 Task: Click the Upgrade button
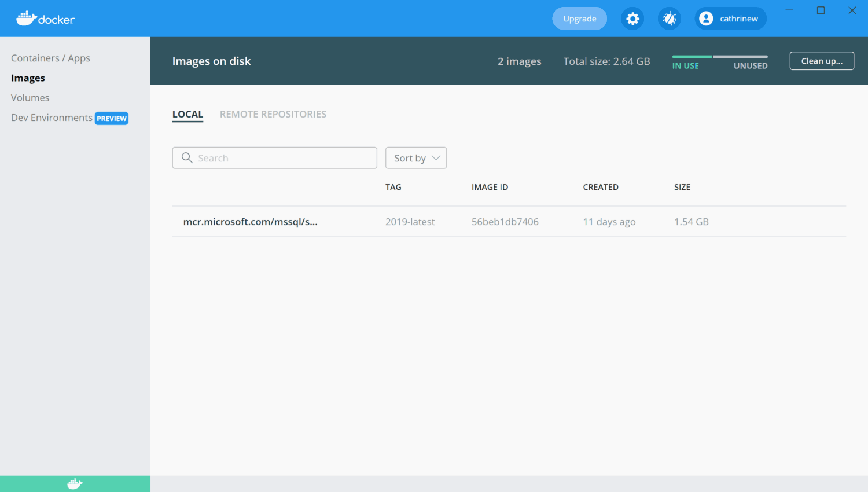579,19
